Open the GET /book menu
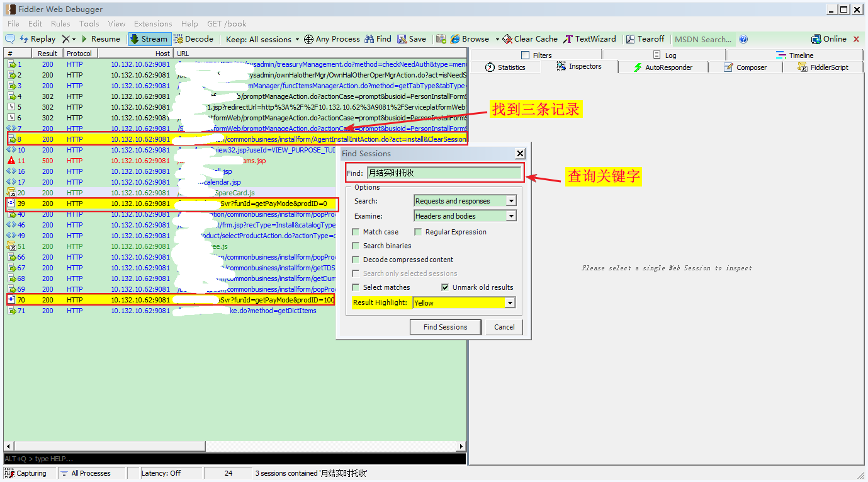This screenshot has width=868, height=482. point(227,24)
